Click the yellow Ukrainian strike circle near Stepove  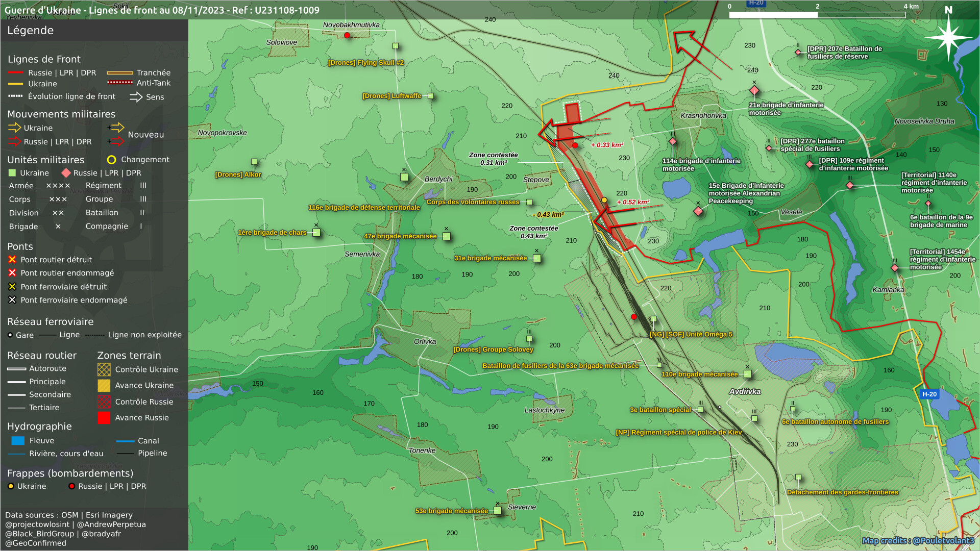coord(604,200)
